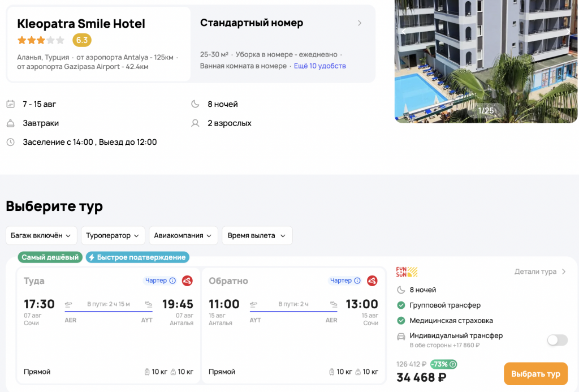The width and height of the screenshot is (579, 392).
Task: Click the takeoff plane icon near 17:30
Action: coord(68,304)
